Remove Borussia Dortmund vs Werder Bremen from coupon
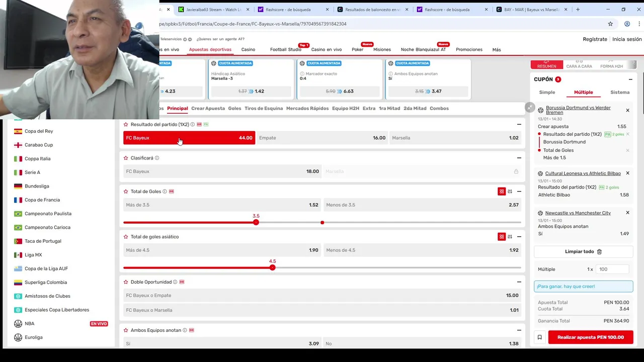 coord(627,110)
